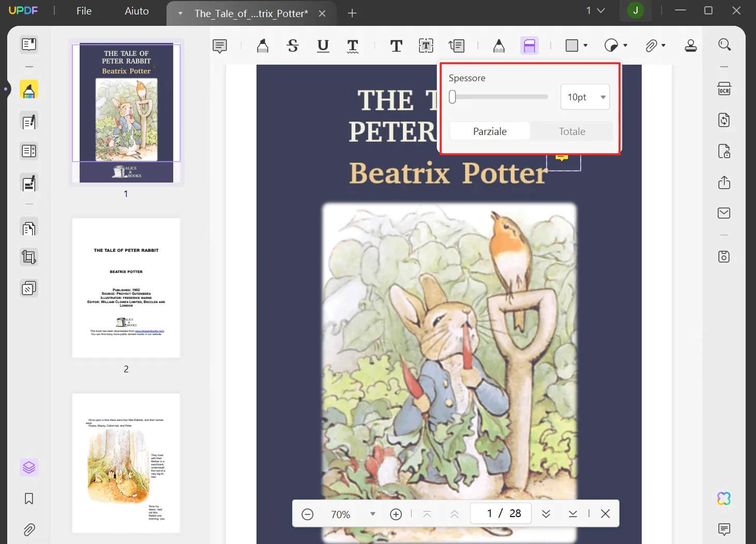Viewport: 756px width, 544px height.
Task: Click the sticky note annotation on the page
Action: point(562,157)
